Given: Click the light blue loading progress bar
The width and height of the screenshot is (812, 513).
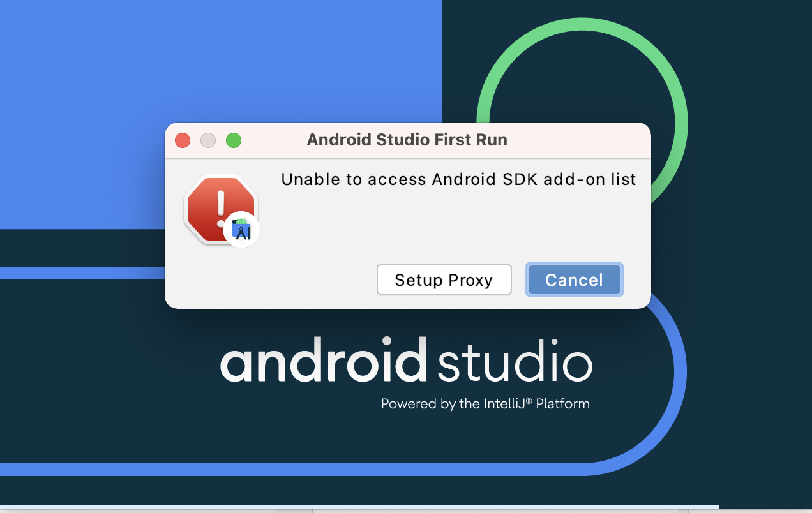Looking at the screenshot, I should pyautogui.click(x=357, y=509).
